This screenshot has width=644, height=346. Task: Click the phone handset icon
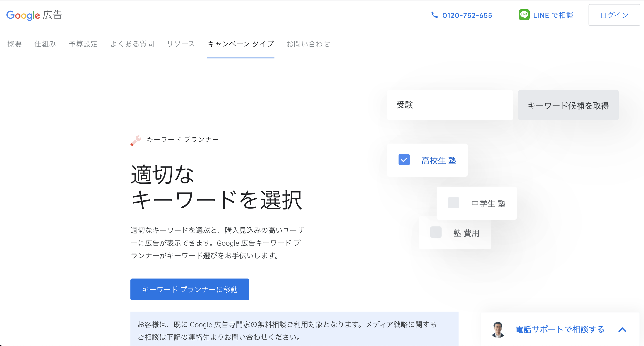point(435,15)
